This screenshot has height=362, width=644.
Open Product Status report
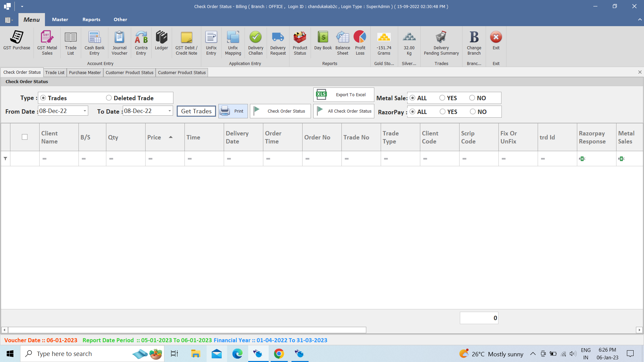300,43
